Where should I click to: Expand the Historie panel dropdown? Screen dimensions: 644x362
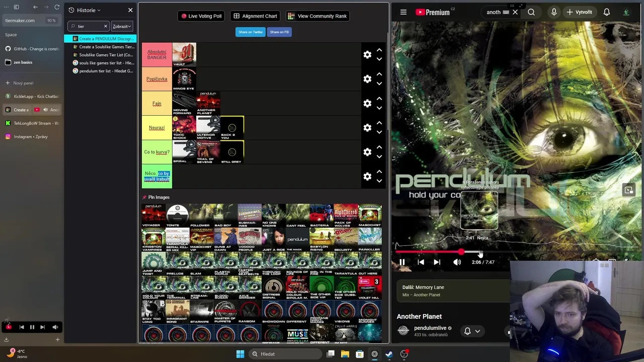pyautogui.click(x=85, y=10)
